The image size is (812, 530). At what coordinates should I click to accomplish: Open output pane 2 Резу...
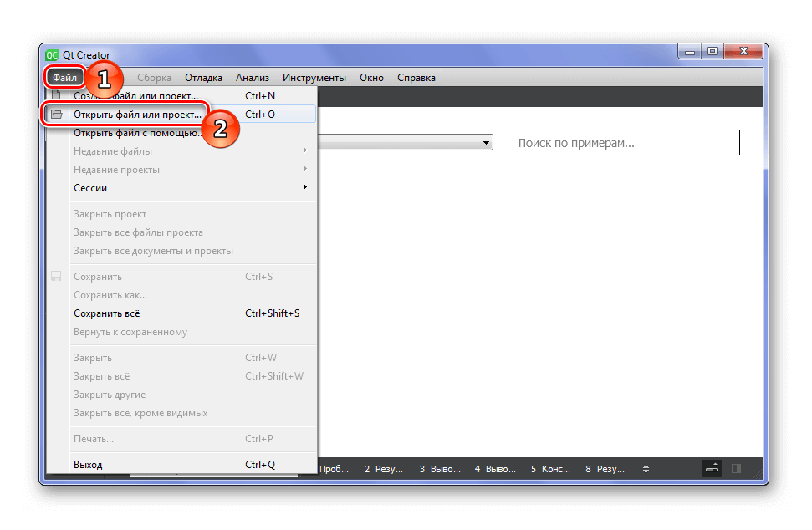pos(383,469)
